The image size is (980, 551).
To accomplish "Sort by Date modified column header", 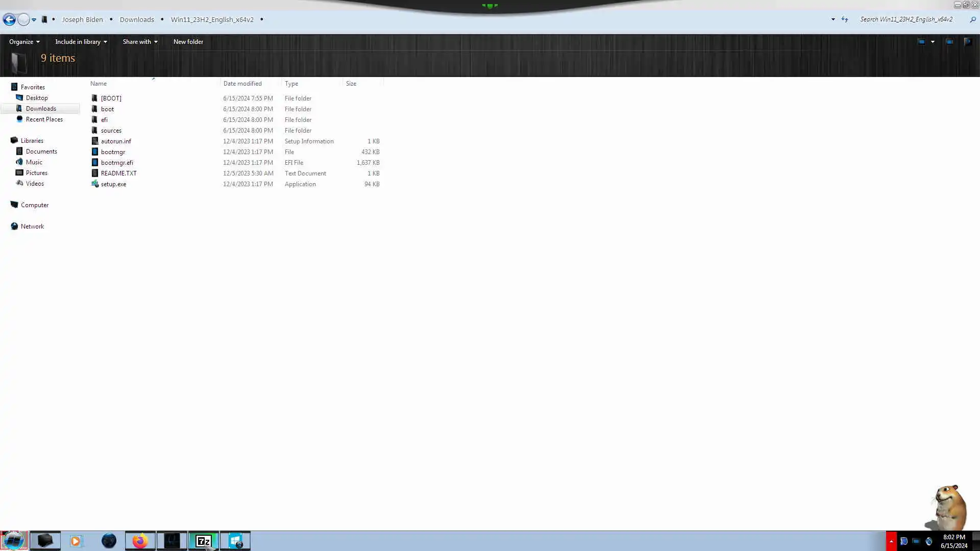I will pyautogui.click(x=242, y=84).
